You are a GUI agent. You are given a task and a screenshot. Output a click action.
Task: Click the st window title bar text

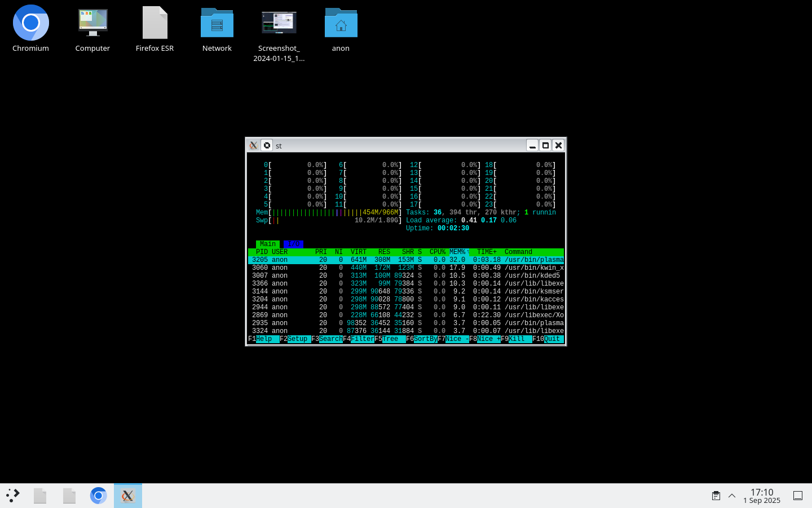(x=279, y=146)
